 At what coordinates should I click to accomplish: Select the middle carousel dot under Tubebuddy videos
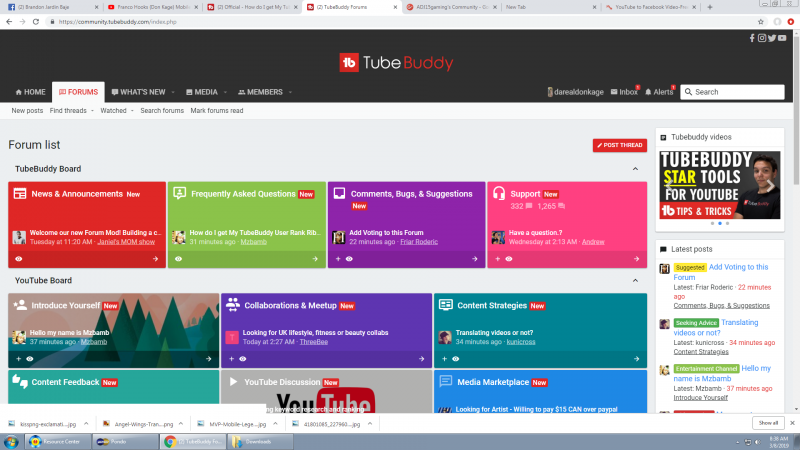tap(719, 223)
